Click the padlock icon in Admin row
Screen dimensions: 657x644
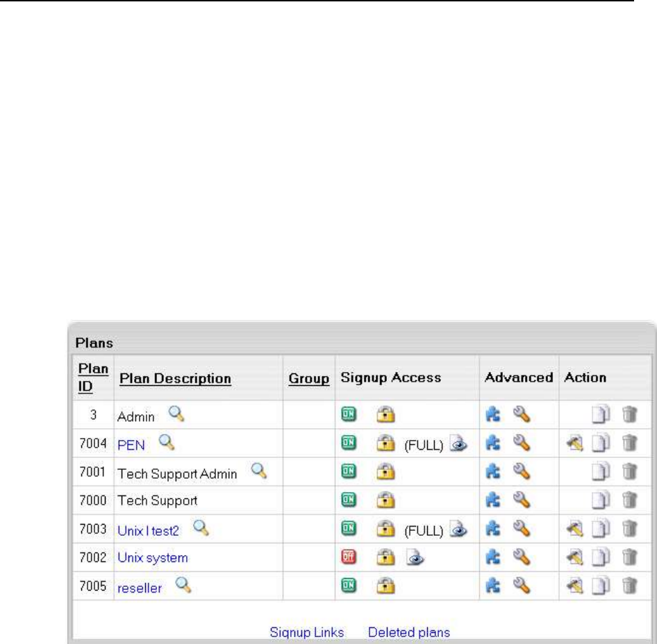tap(385, 414)
